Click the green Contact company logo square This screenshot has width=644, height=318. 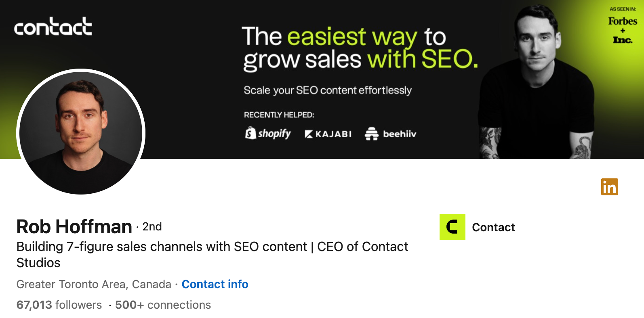tap(452, 227)
